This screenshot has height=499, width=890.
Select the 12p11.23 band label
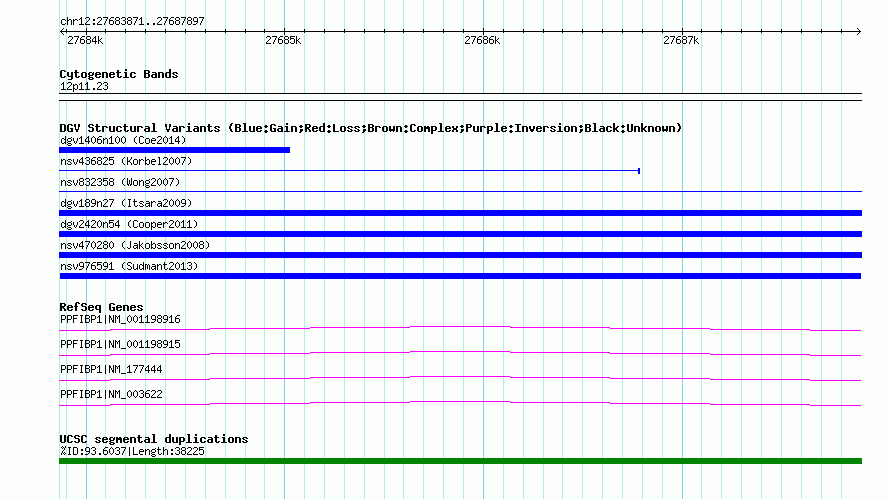[84, 86]
